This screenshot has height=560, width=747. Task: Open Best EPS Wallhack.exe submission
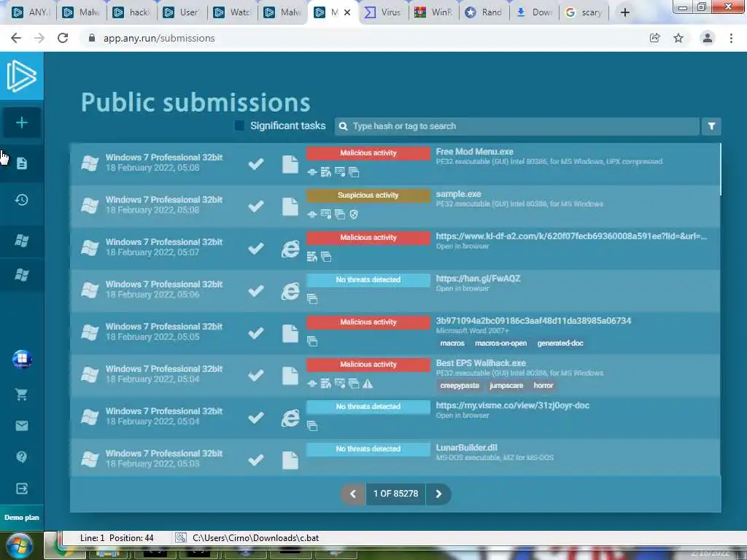coord(481,363)
